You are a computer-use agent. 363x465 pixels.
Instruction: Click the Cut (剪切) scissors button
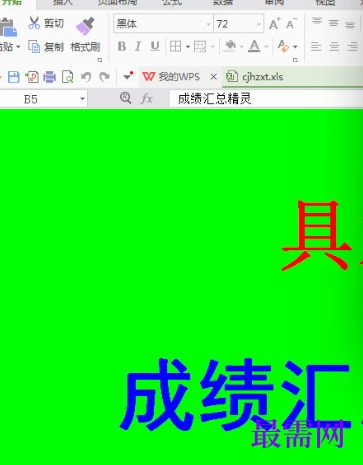[46, 23]
